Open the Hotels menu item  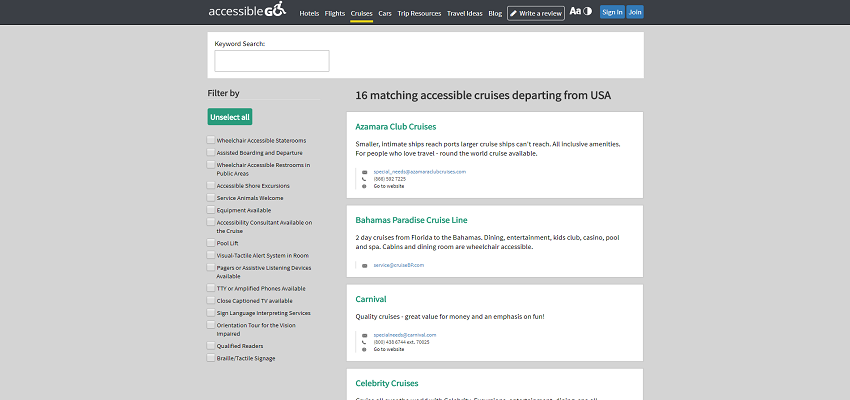[x=309, y=14]
